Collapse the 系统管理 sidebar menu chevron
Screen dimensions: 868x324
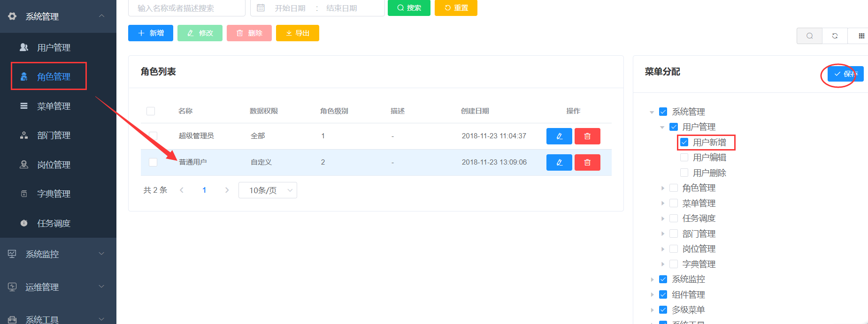(101, 16)
